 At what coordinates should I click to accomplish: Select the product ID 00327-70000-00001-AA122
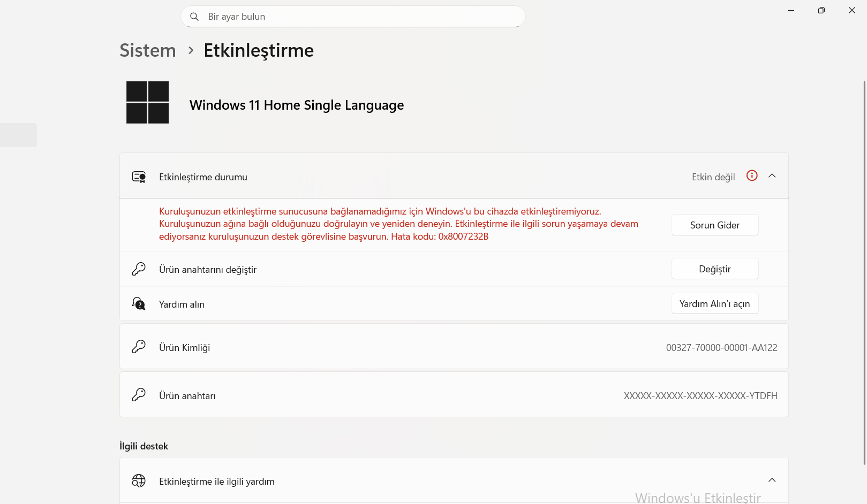click(x=722, y=348)
